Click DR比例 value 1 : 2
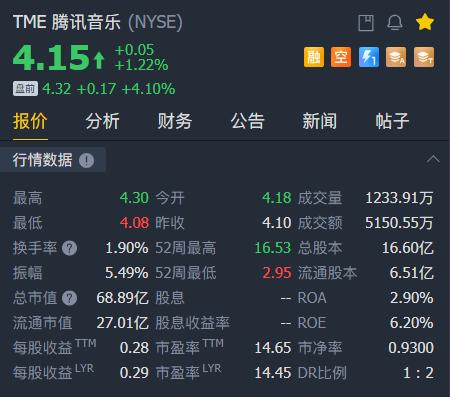The height and width of the screenshot is (397, 450). tap(418, 373)
